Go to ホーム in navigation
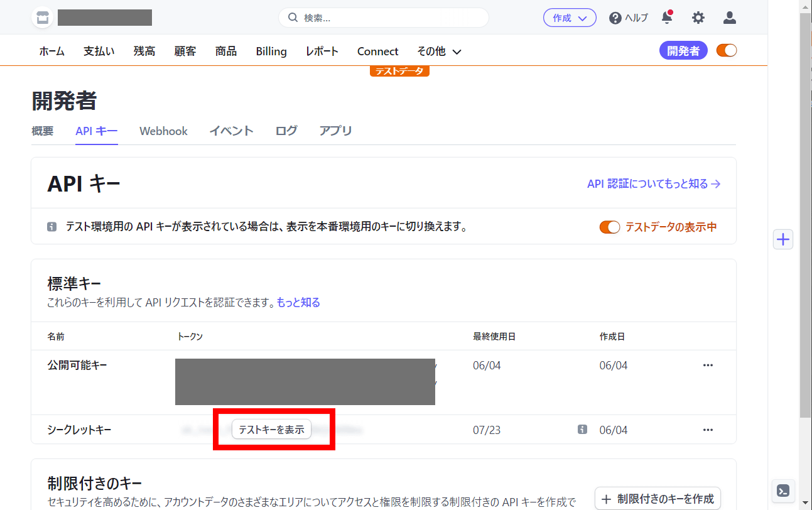Screen dimensions: 812x510 pyautogui.click(x=52, y=52)
